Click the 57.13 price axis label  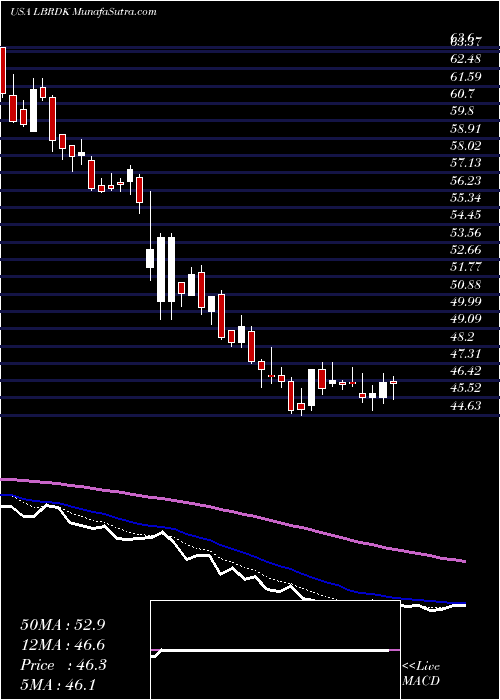tap(465, 163)
